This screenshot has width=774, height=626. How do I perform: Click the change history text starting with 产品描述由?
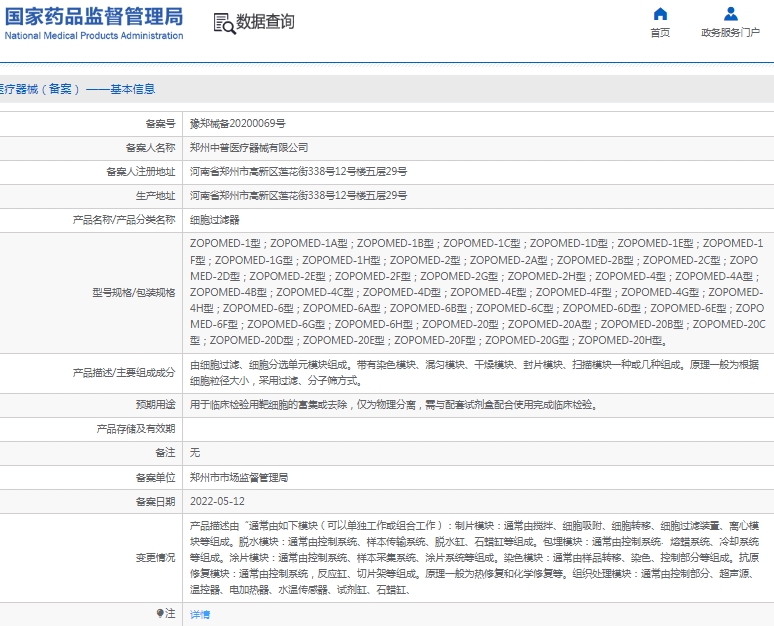(474, 557)
